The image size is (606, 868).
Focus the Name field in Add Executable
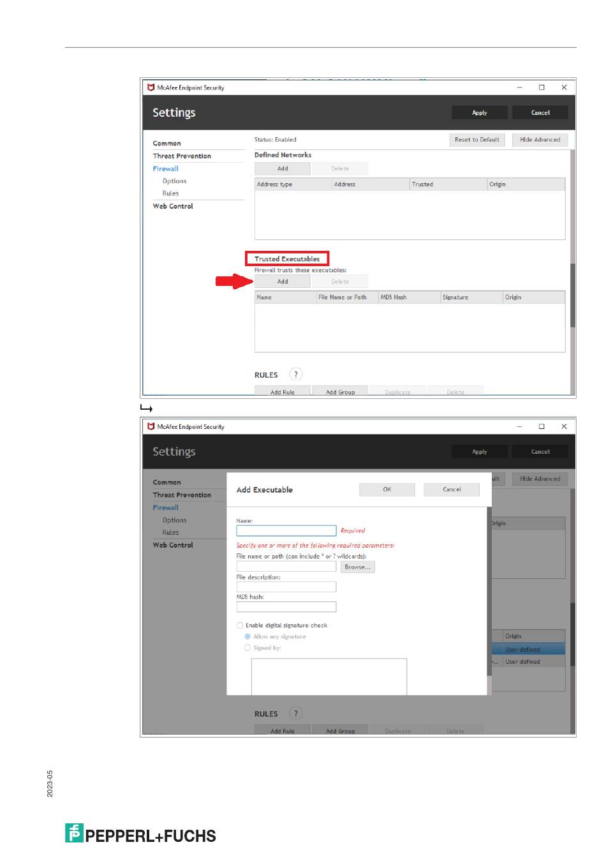(x=286, y=530)
